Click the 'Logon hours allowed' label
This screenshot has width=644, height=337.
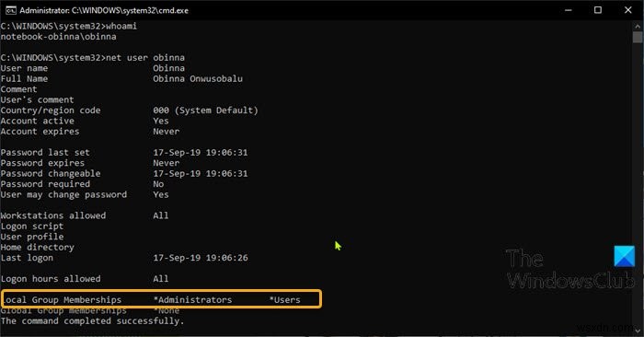click(51, 279)
